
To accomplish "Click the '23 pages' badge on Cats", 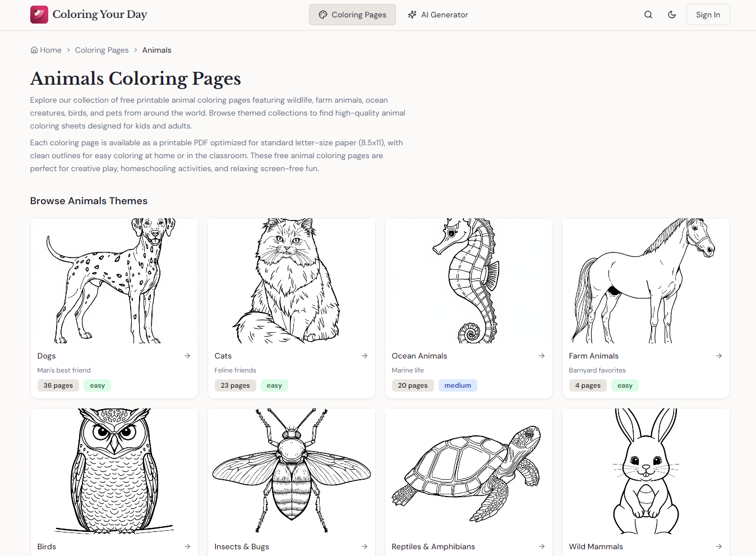I will (x=235, y=385).
